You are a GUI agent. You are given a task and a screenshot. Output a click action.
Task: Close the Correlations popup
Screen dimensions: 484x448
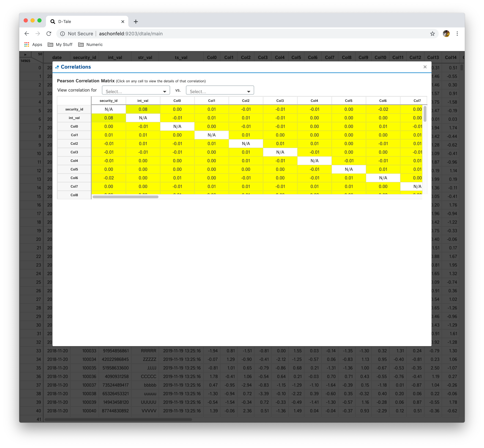tap(425, 67)
